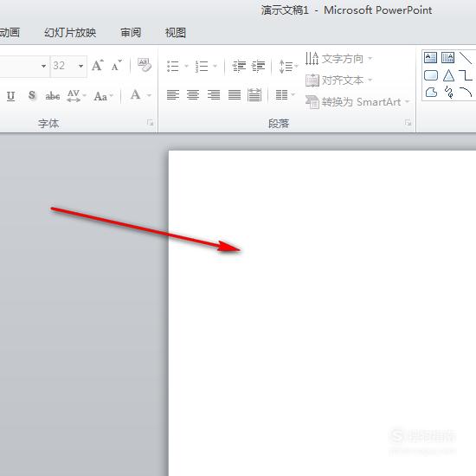Apply distributed alignment

[254, 94]
